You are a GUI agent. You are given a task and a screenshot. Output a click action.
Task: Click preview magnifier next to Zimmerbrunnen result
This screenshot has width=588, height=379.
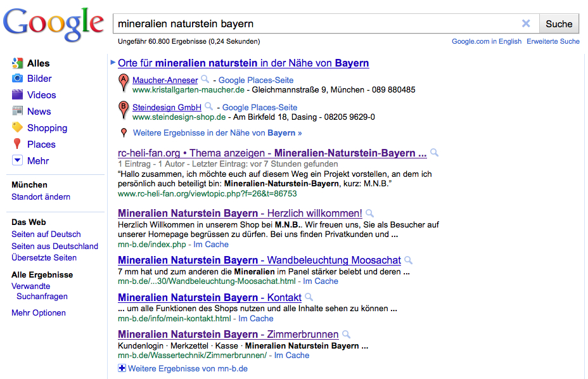click(347, 334)
